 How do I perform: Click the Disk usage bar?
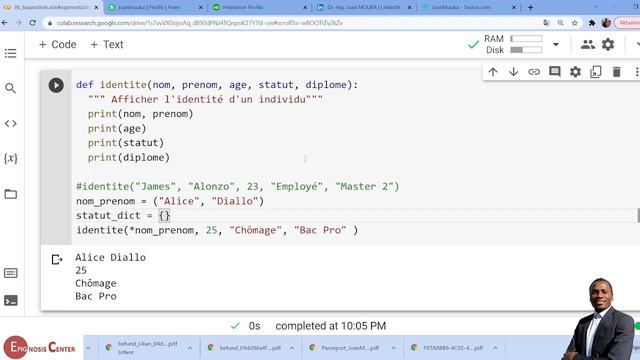pos(527,50)
